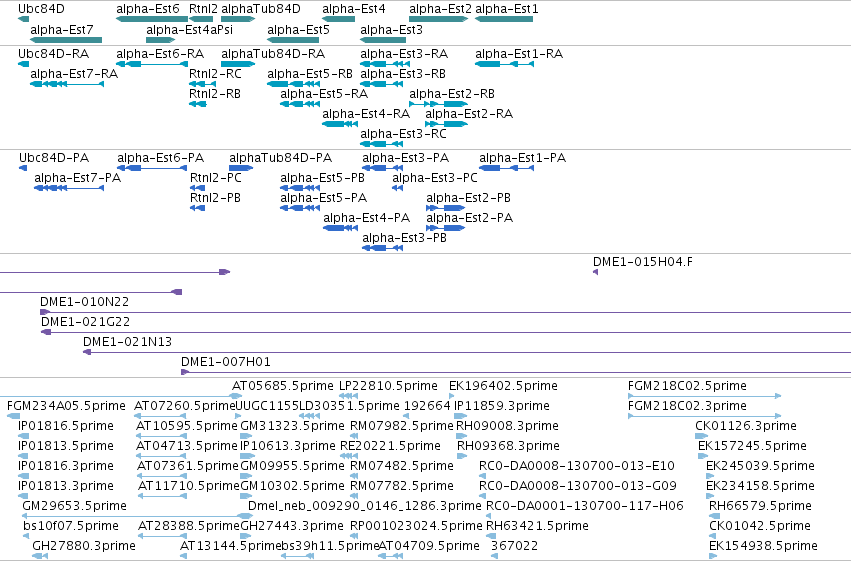Click the alpha-Est3 gene label
The height and width of the screenshot is (561, 851).
tap(391, 29)
